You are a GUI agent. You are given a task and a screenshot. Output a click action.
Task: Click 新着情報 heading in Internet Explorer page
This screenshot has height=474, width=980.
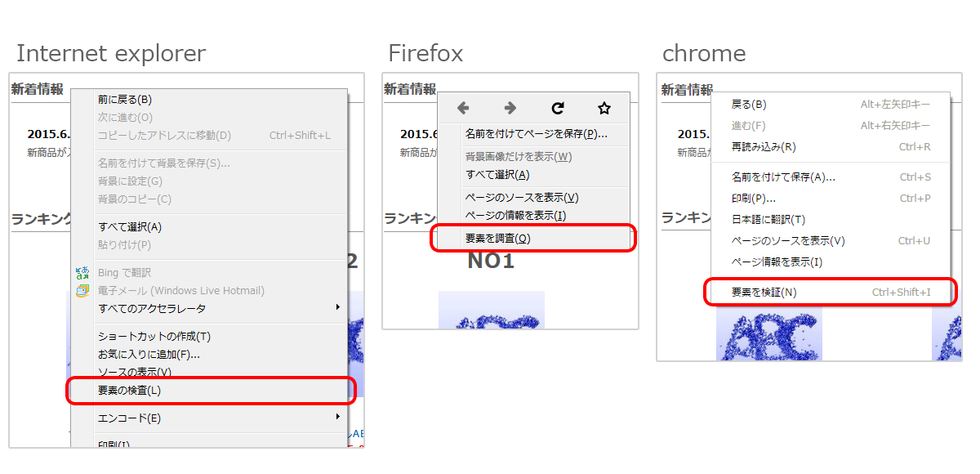tap(38, 89)
